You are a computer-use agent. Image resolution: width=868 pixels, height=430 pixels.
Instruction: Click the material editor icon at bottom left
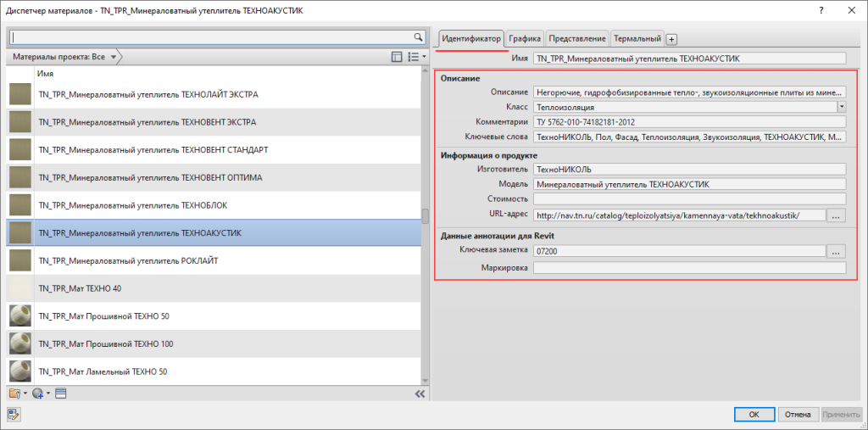pyautogui.click(x=14, y=414)
